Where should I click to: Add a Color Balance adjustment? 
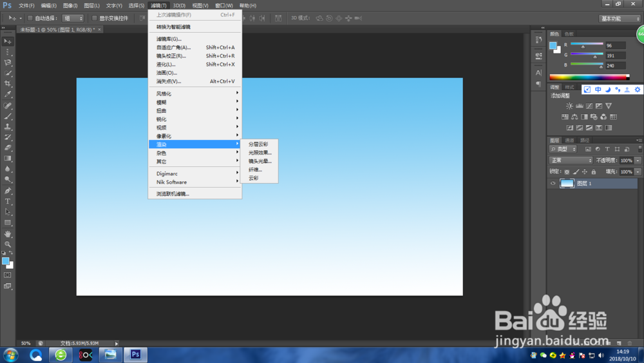574,117
